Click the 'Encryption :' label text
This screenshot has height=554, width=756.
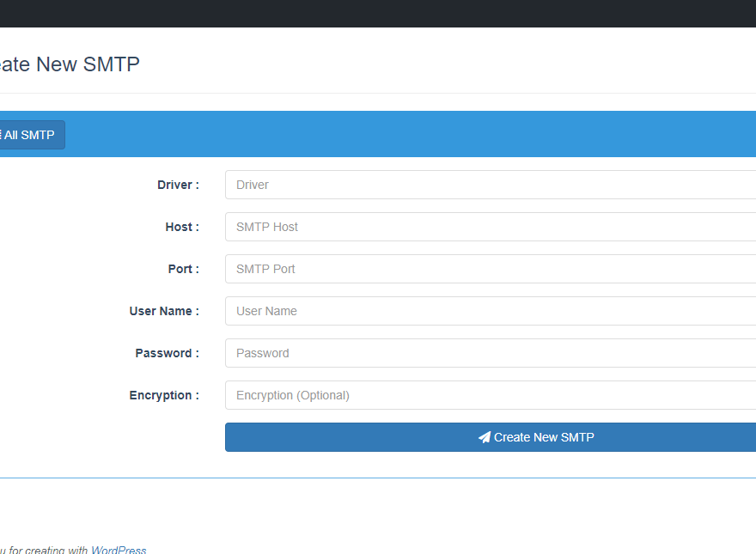[164, 395]
